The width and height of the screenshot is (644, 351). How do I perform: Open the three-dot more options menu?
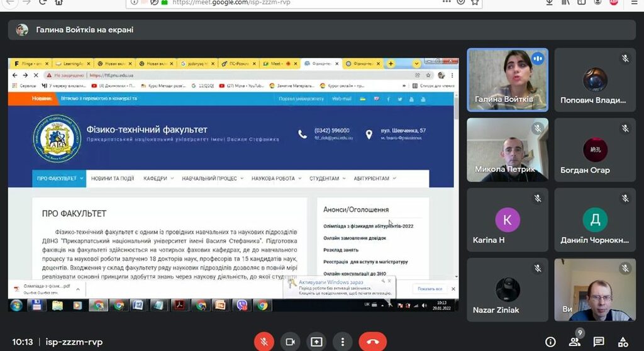coord(341,342)
